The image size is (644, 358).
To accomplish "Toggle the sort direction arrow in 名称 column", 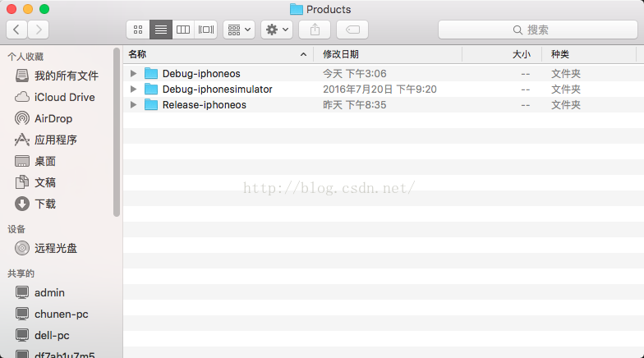I will (304, 54).
